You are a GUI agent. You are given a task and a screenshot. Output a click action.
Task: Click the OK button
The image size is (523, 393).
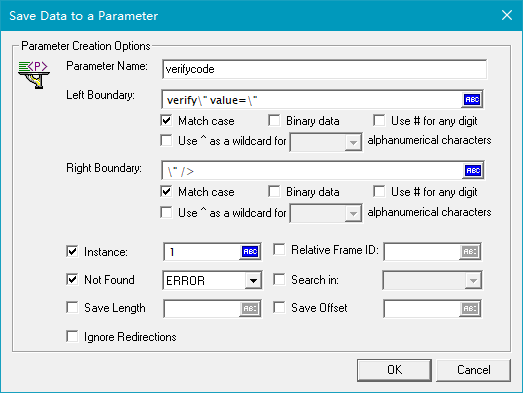[394, 370]
